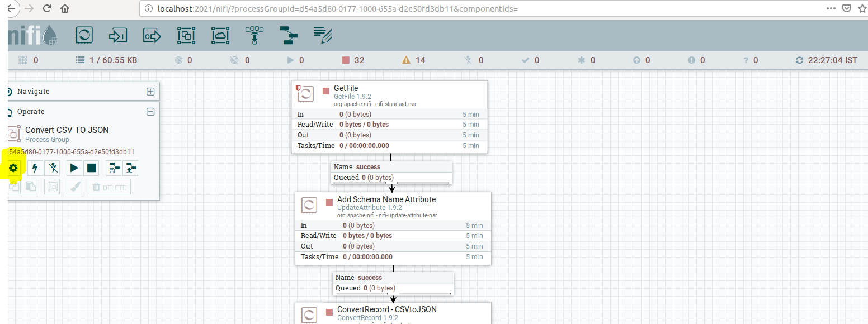The image size is (868, 324).
Task: Enable components with the lightning bolt button
Action: click(x=35, y=168)
